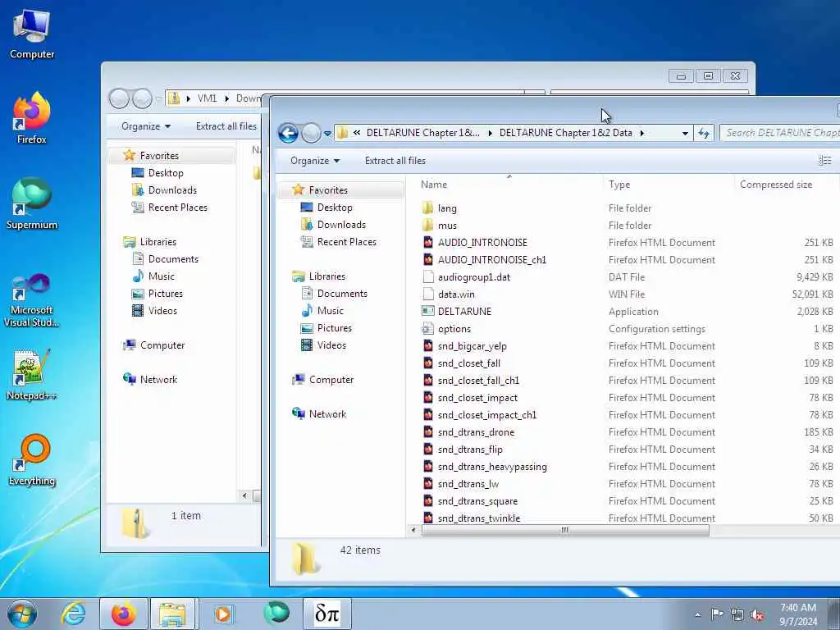Open Recent Places in the DELTARUNE window sidebar
Screen dimensions: 840x630
347,242
